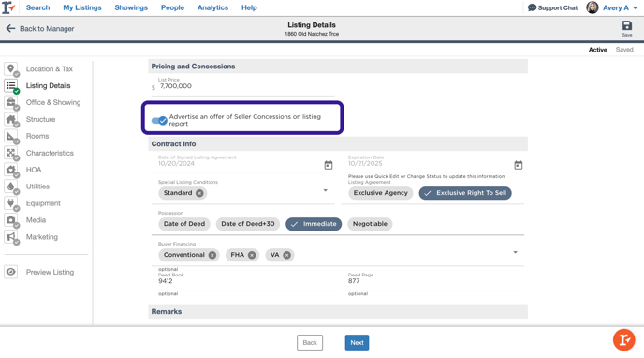644x358 pixels.
Task: Click the orange chat bubble logo
Action: click(x=623, y=340)
